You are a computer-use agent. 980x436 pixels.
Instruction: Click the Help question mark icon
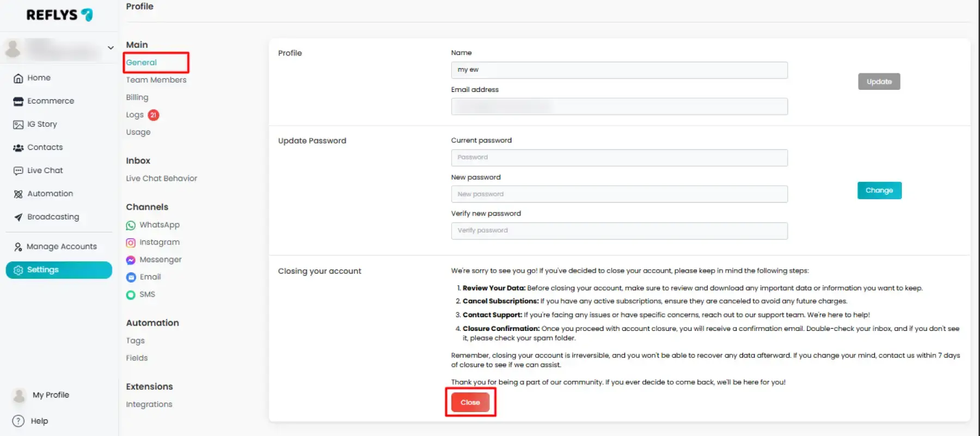point(19,421)
